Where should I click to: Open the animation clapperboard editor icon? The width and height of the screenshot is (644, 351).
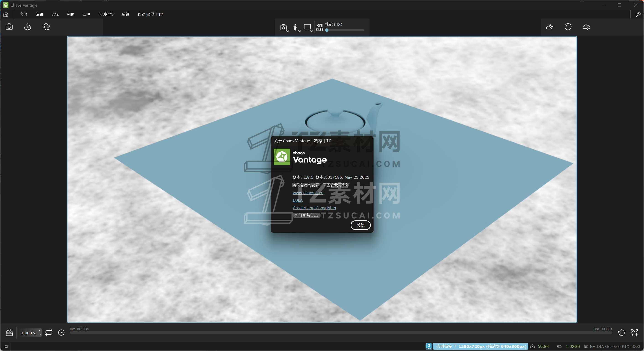click(9, 333)
